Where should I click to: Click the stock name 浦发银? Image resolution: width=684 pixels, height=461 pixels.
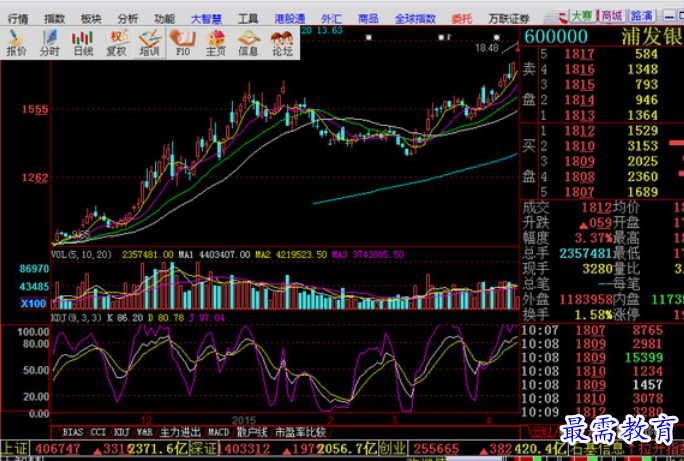coord(651,37)
